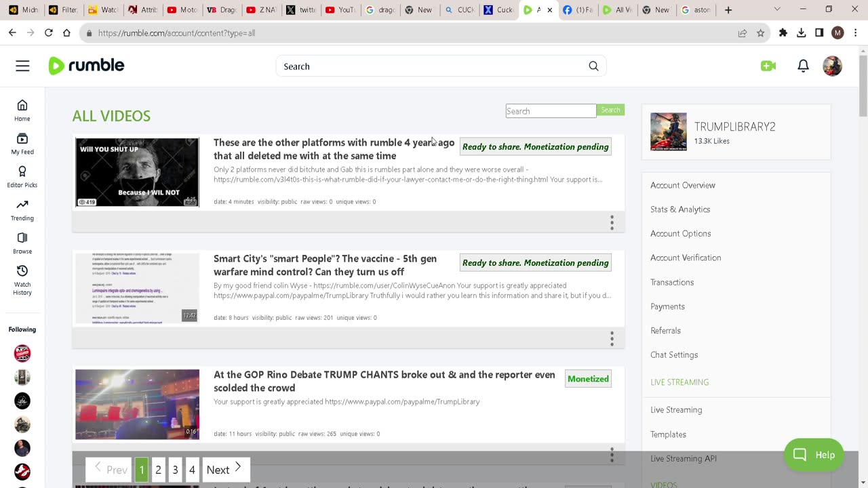868x488 pixels.
Task: Switch to the 'Attrib' browser tab
Action: tap(142, 9)
